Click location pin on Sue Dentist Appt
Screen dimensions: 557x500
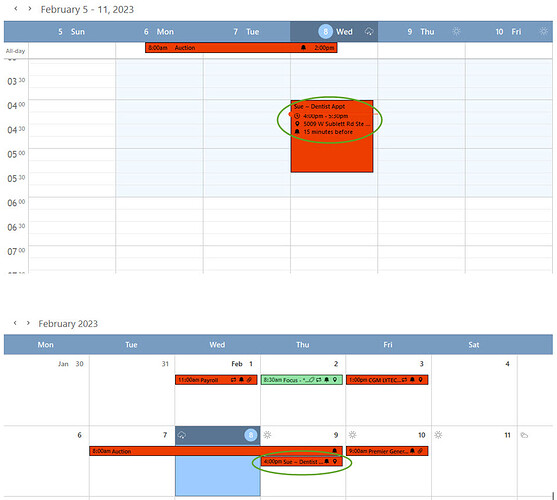297,124
